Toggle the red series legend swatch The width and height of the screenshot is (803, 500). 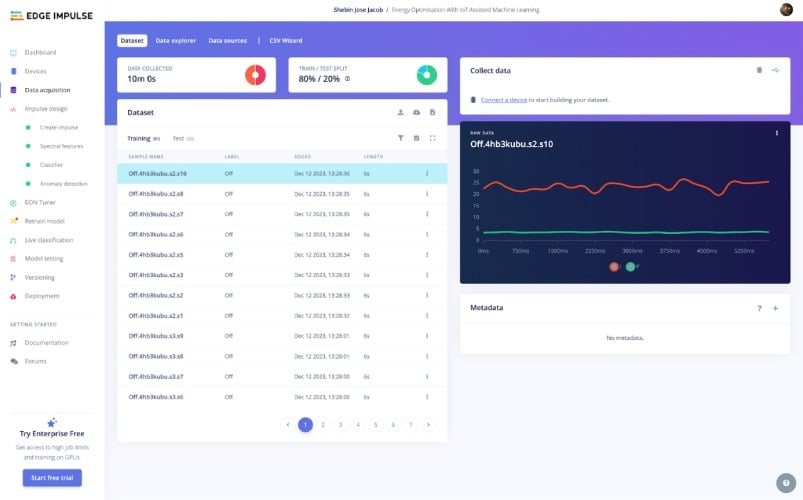pos(614,266)
